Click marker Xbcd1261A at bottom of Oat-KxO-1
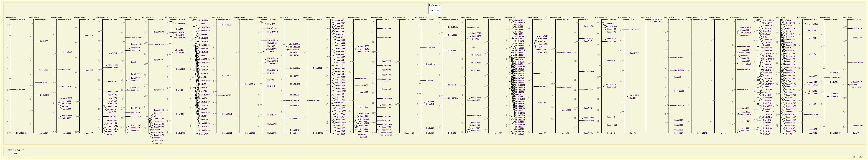The image size is (868, 160). [21, 133]
